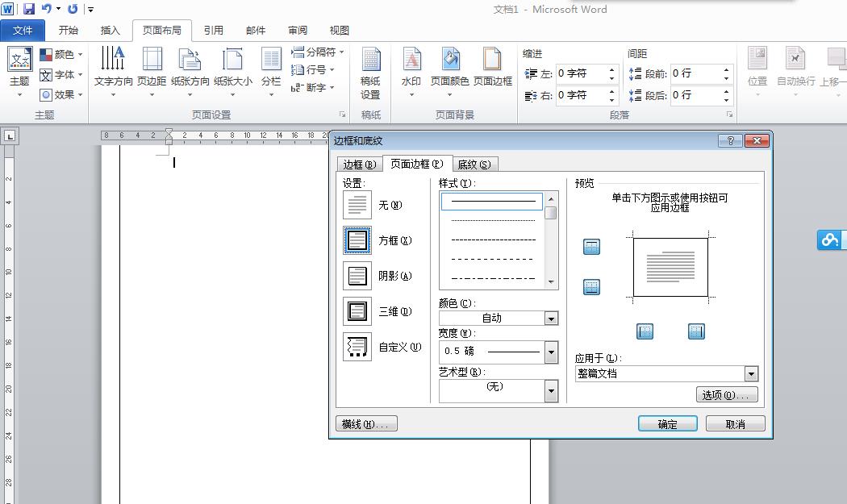847x504 pixels.
Task: Select the dash-dot line style
Action: 492,279
